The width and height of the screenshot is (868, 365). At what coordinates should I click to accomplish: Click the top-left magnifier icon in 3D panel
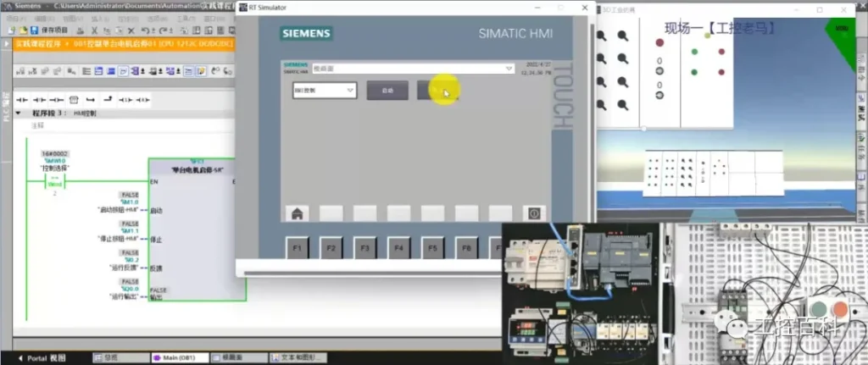603,36
